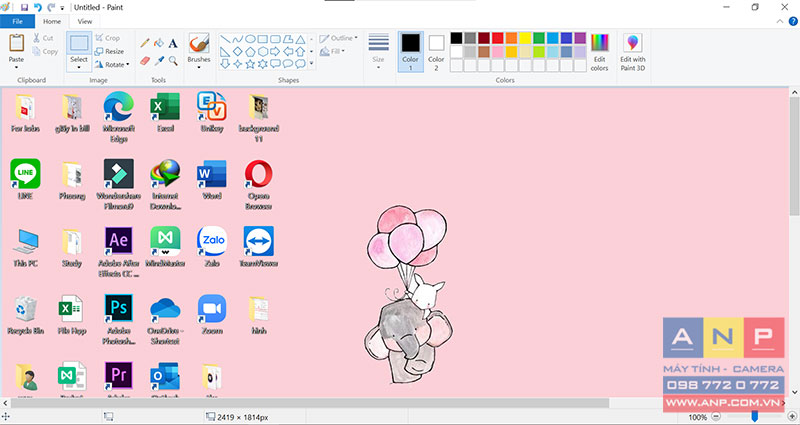Click the vertical scrollbar up arrow

pyautogui.click(x=794, y=93)
